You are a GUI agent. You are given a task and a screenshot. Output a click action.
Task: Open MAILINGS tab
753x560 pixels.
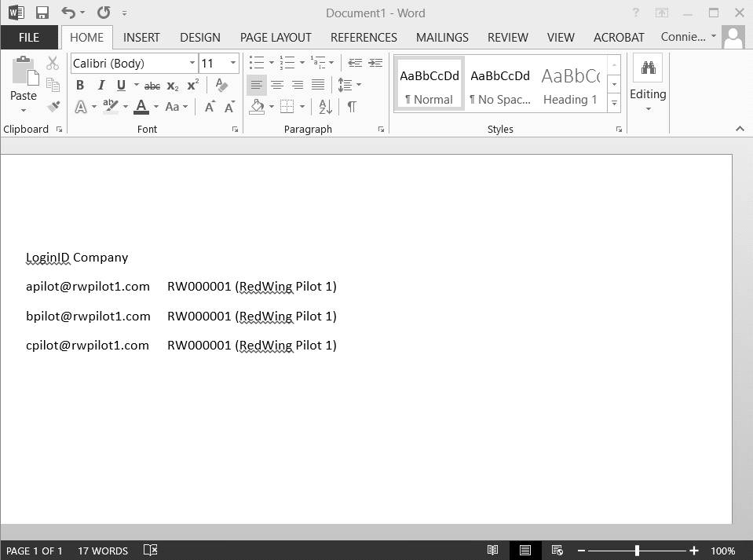(442, 38)
